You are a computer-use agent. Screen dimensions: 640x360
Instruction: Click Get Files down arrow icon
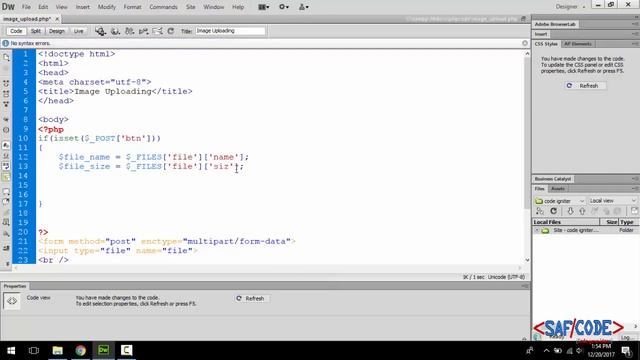pyautogui.click(x=570, y=211)
